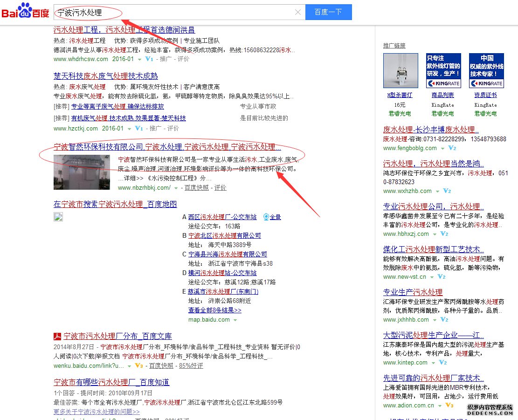Viewport: 518px width, 420px height.
Task: Open 废水处理-长沙丰博废水处理 sidebar ad
Action: coord(431,130)
